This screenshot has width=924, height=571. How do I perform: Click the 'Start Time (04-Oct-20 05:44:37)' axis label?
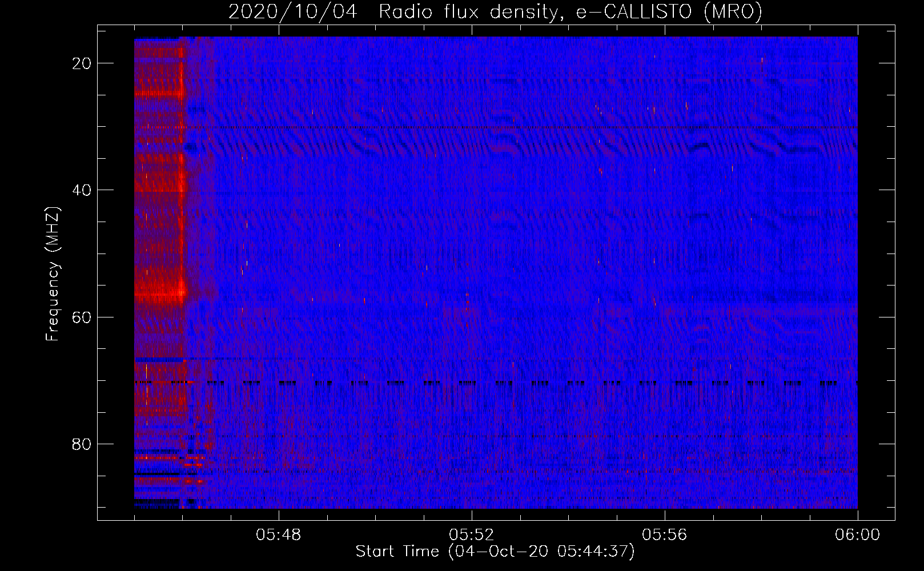tap(495, 552)
